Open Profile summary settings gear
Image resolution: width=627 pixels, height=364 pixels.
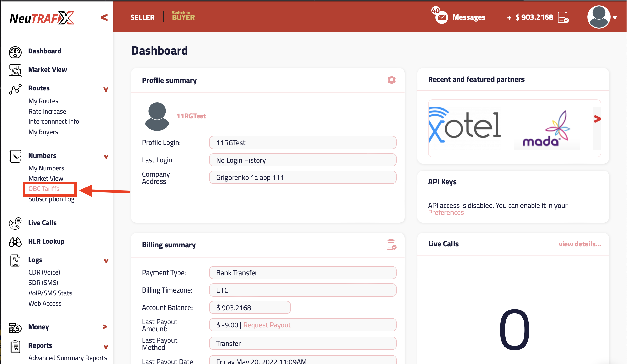pos(391,80)
